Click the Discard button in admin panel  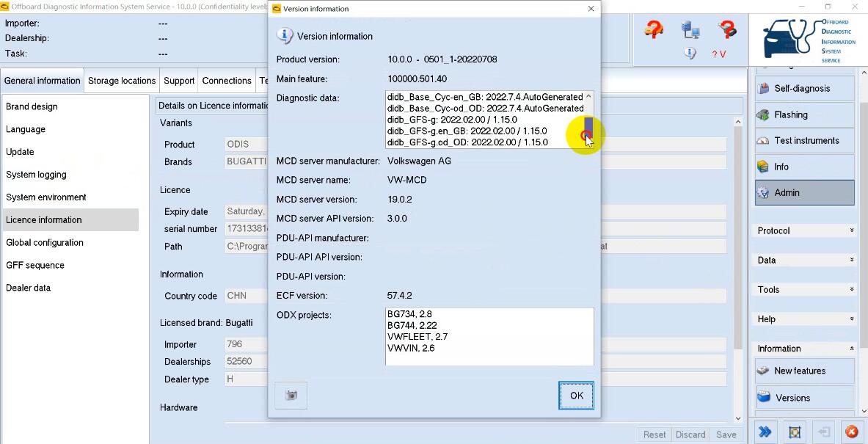(690, 434)
